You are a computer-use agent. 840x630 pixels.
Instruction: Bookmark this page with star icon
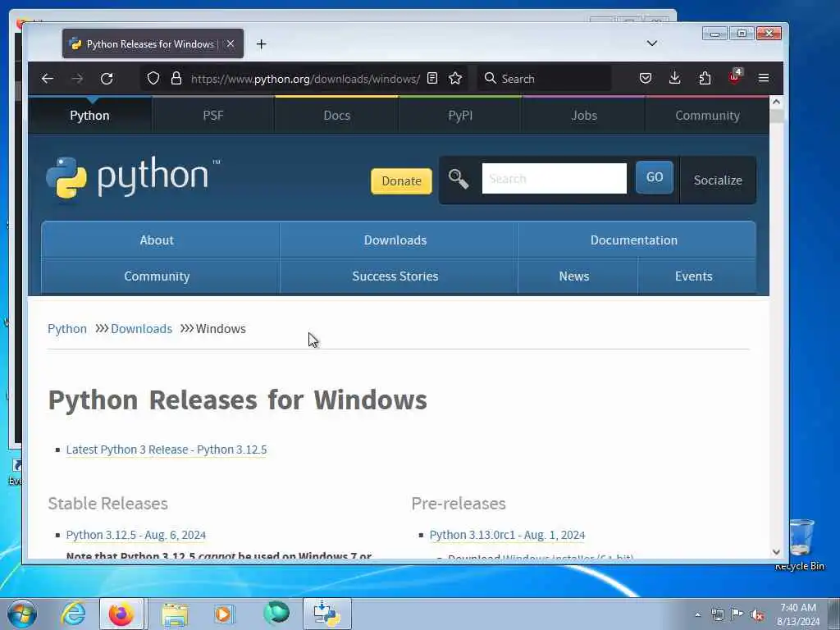455,79
